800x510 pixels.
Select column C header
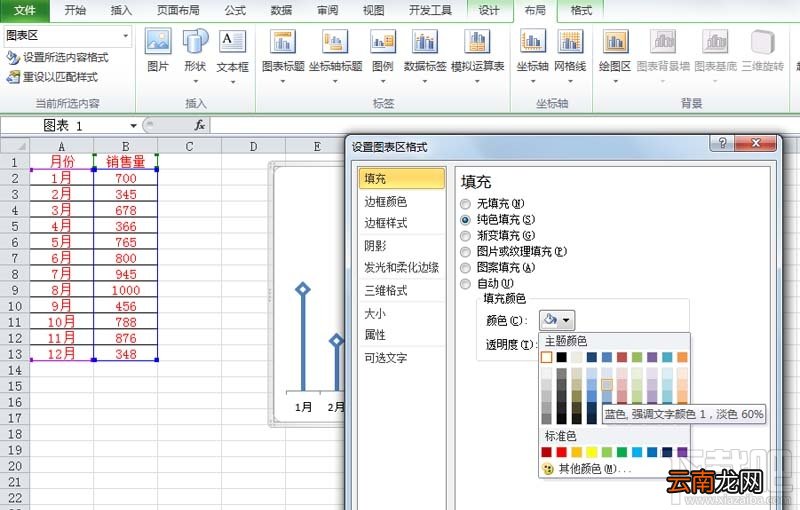[x=189, y=146]
